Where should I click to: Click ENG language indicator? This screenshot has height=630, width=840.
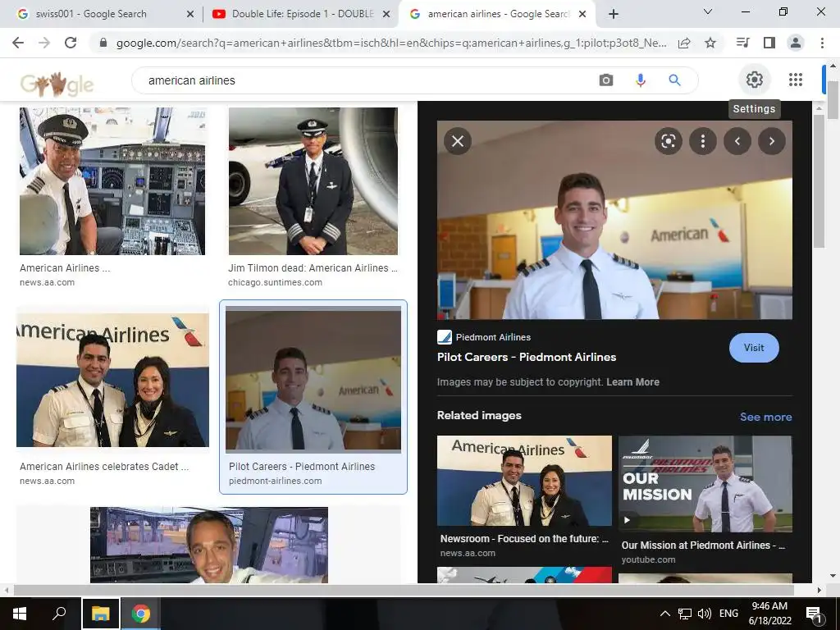728,614
